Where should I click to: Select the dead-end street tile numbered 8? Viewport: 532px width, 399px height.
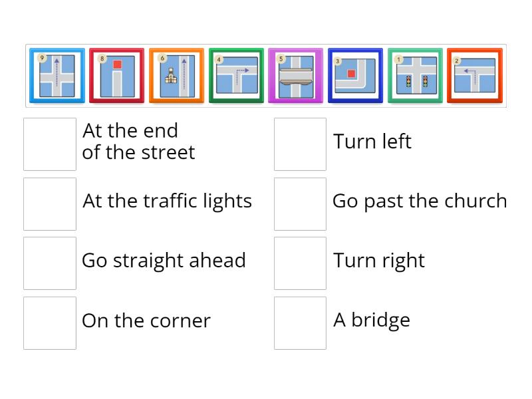click(116, 74)
